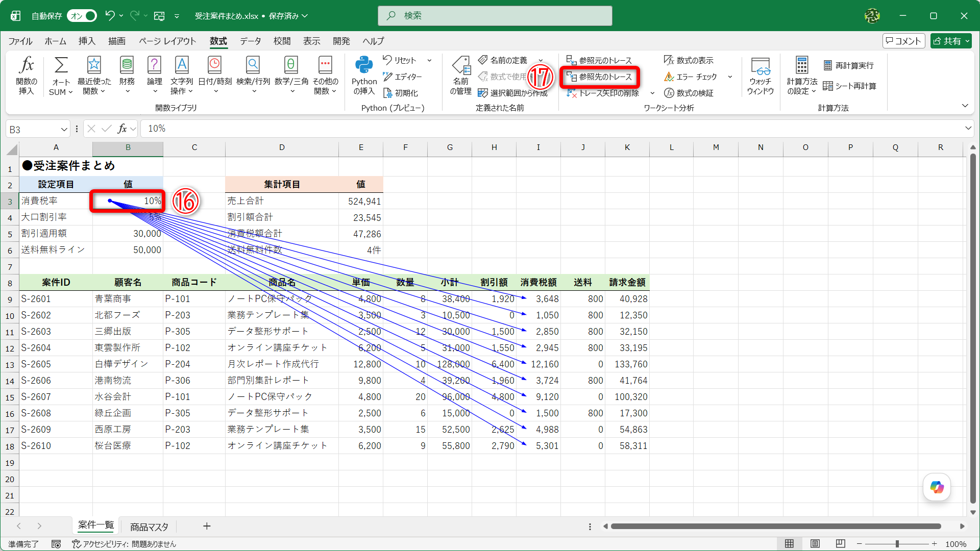Click the zoom out minus button
Image resolution: width=980 pixels, height=551 pixels.
[859, 544]
